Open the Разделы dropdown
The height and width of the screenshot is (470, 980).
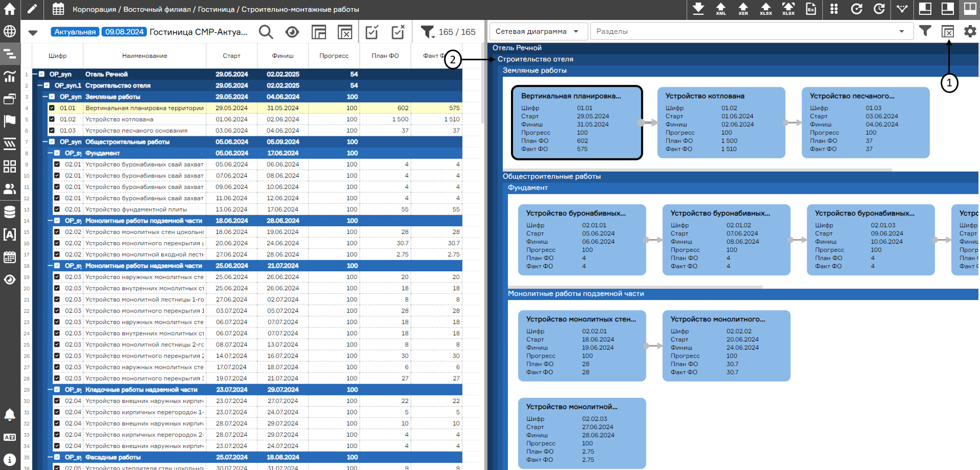pyautogui.click(x=751, y=31)
